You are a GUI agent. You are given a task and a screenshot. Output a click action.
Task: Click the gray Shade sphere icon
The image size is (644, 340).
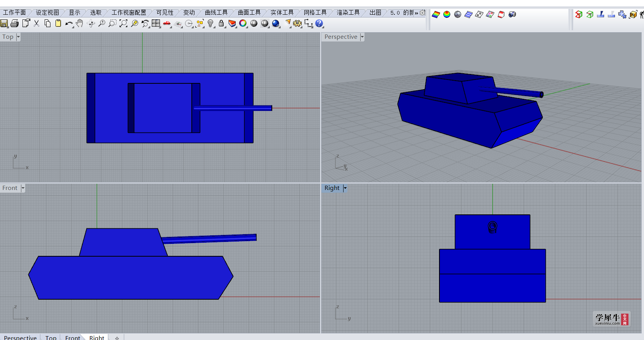(x=254, y=24)
